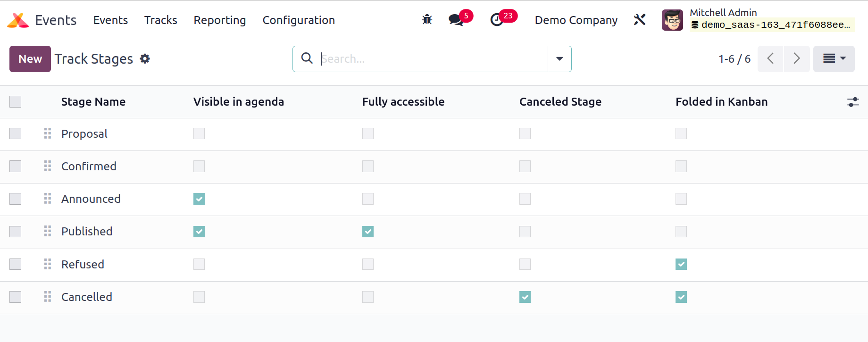Focus the Search input field

[x=433, y=58]
